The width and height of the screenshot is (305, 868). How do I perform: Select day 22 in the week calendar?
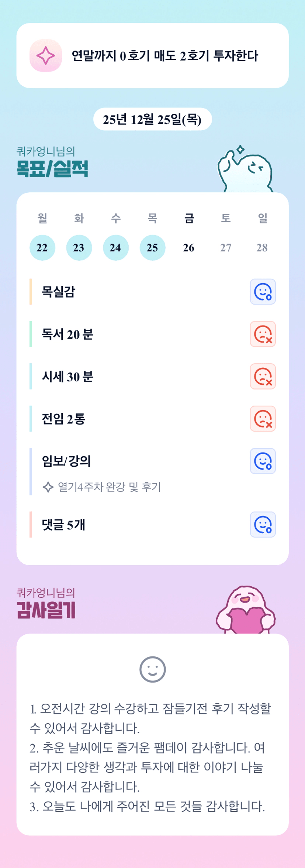pos(42,248)
